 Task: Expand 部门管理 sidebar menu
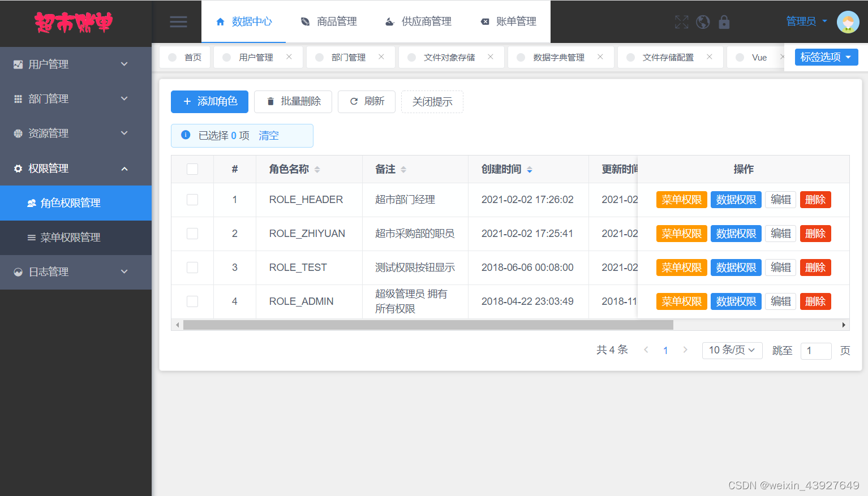point(76,99)
